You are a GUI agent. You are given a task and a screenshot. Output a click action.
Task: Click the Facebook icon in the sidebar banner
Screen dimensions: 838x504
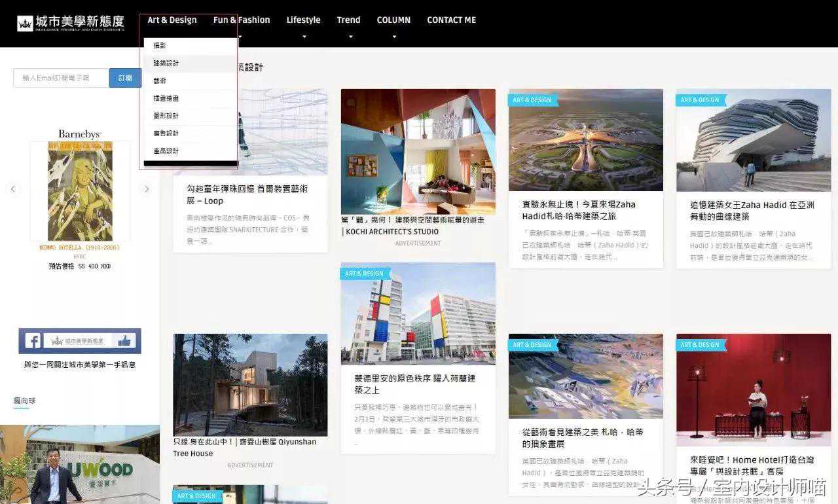tap(32, 340)
